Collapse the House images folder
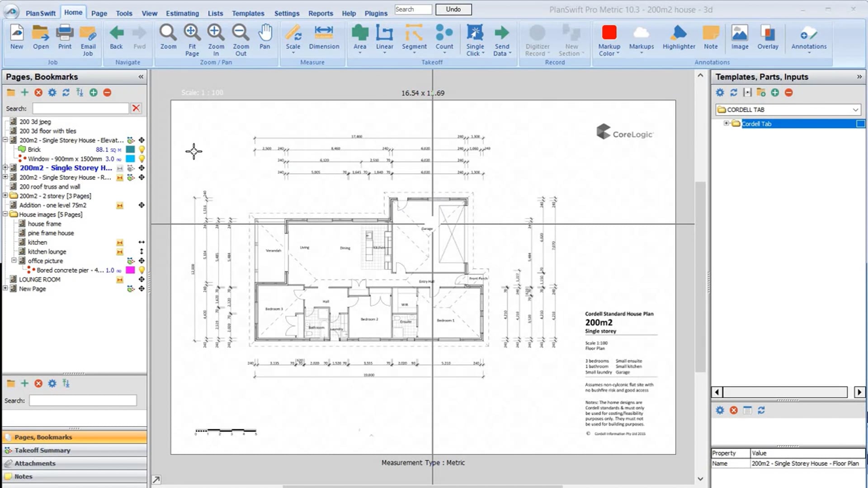Screen dimensions: 868x488 click(5, 214)
